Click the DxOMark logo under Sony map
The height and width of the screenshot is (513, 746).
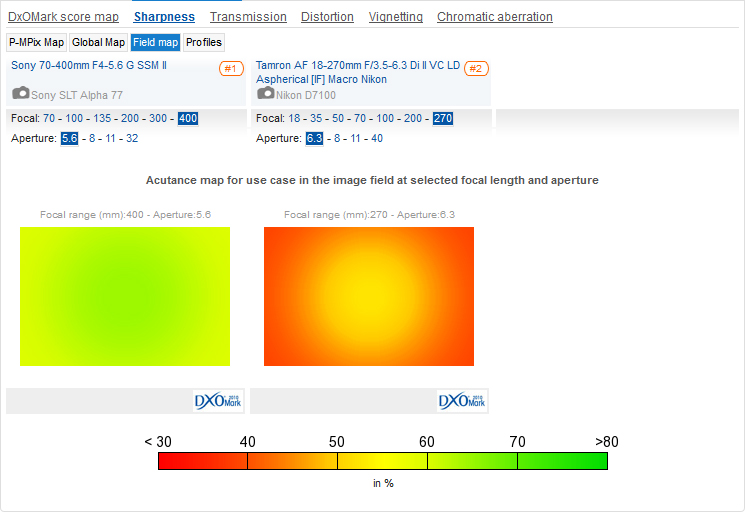pos(218,401)
